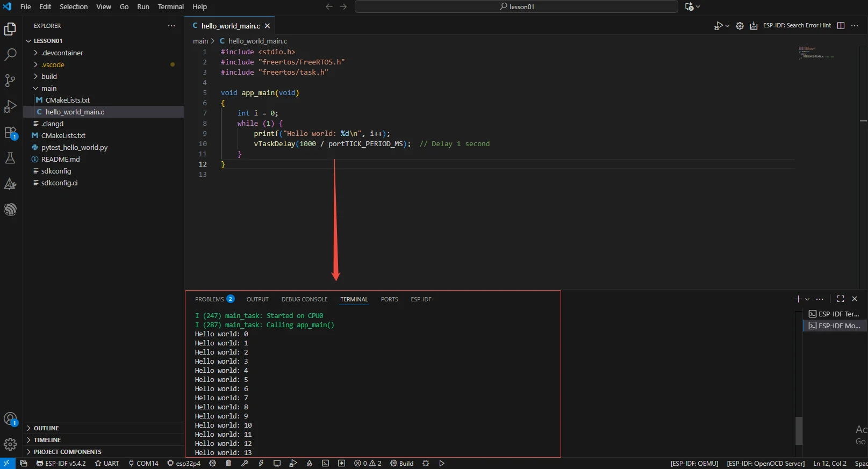
Task: Toggle split editor layout button
Action: click(841, 26)
